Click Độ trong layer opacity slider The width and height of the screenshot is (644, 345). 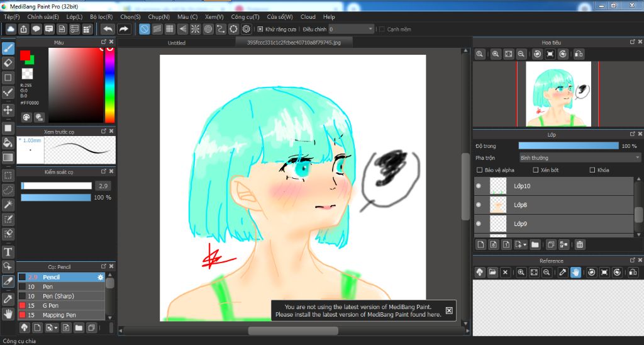(x=569, y=146)
